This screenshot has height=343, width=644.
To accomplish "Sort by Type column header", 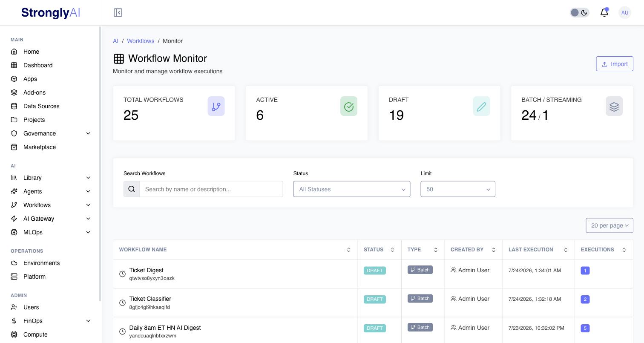I will 423,250.
